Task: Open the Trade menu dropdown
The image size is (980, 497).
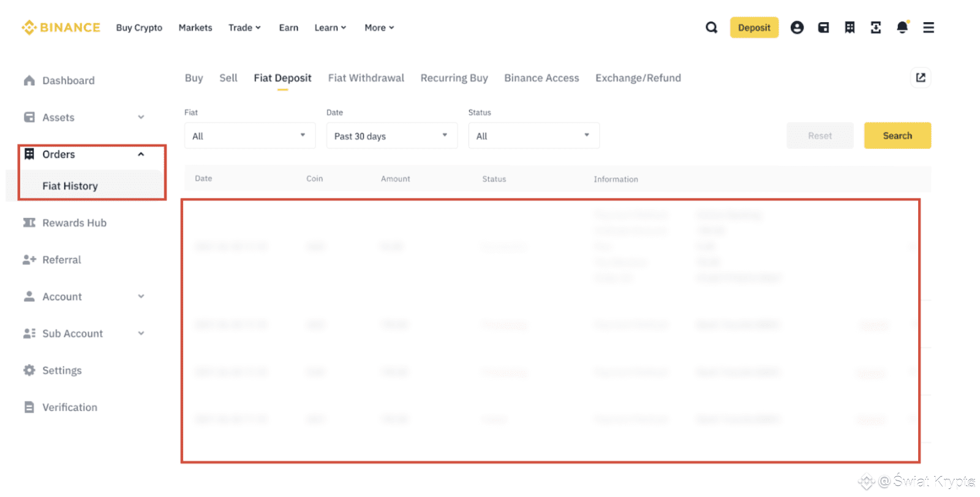Action: pos(244,28)
